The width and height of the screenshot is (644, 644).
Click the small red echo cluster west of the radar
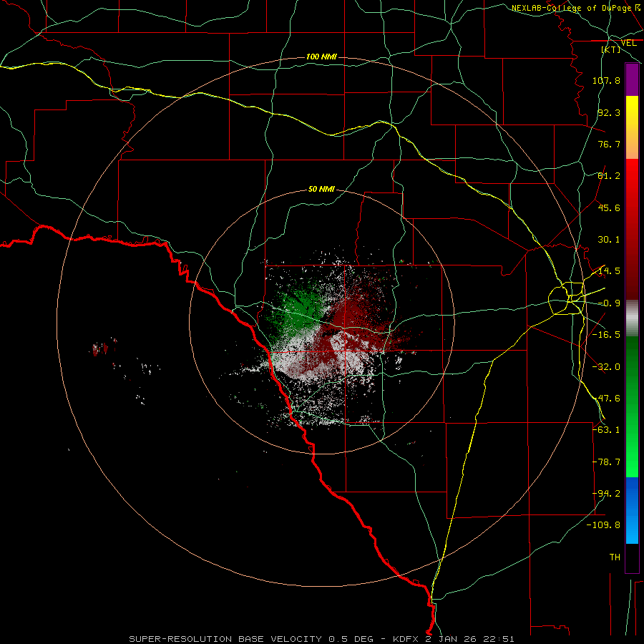click(x=99, y=349)
